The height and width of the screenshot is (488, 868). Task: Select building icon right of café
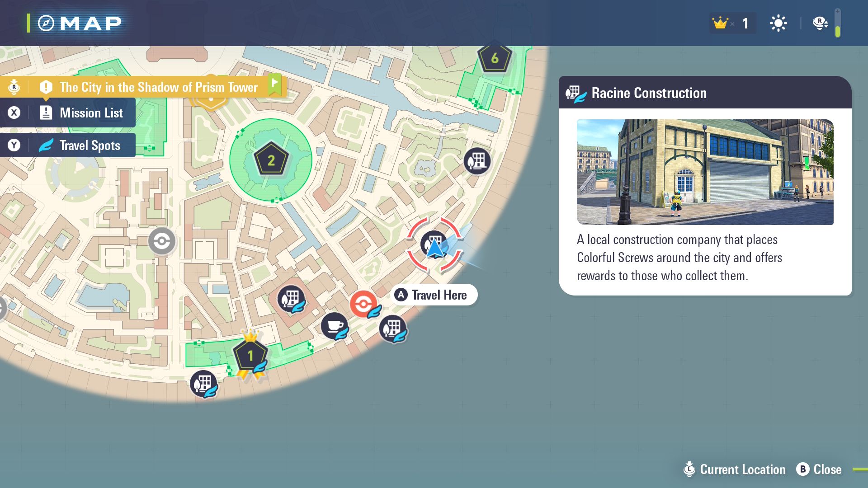[x=392, y=328]
